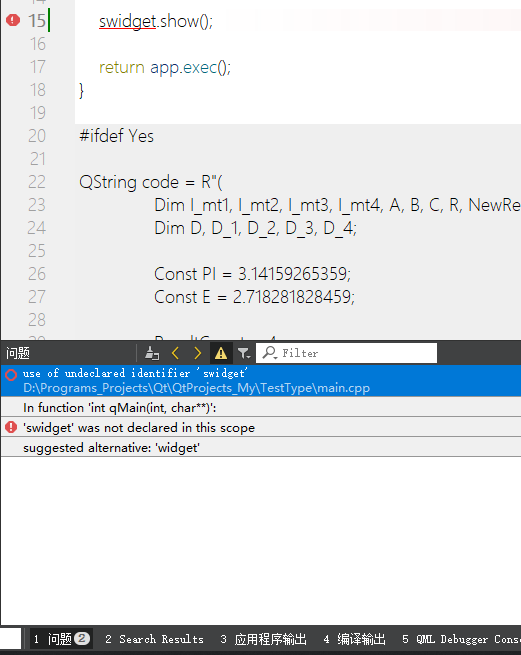Click line number 22 in gutter

37,182
